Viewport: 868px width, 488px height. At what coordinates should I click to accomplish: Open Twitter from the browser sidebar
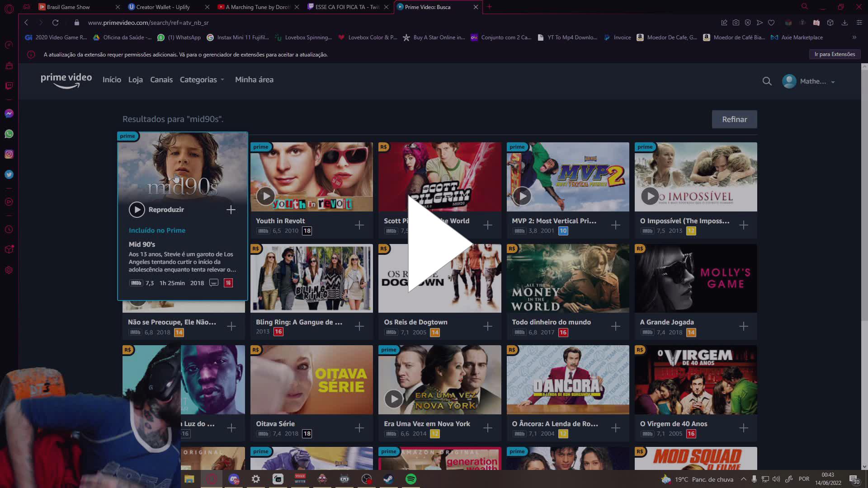(9, 174)
